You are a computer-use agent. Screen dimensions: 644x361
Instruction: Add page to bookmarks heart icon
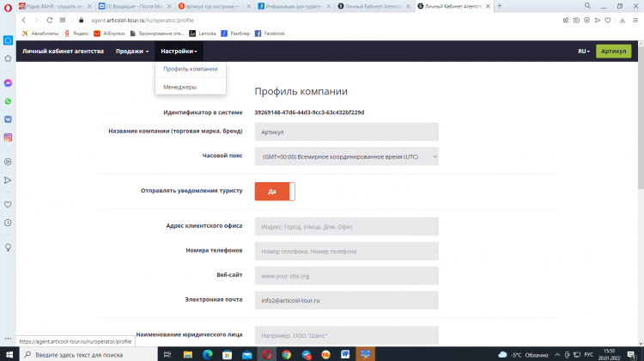click(x=607, y=20)
